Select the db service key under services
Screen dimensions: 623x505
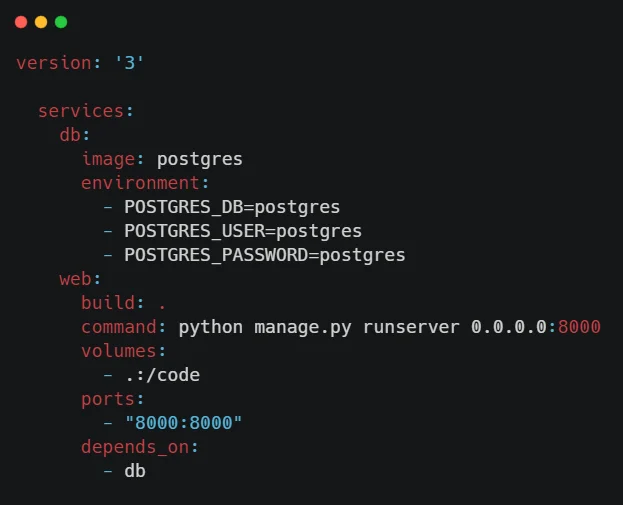(73, 135)
